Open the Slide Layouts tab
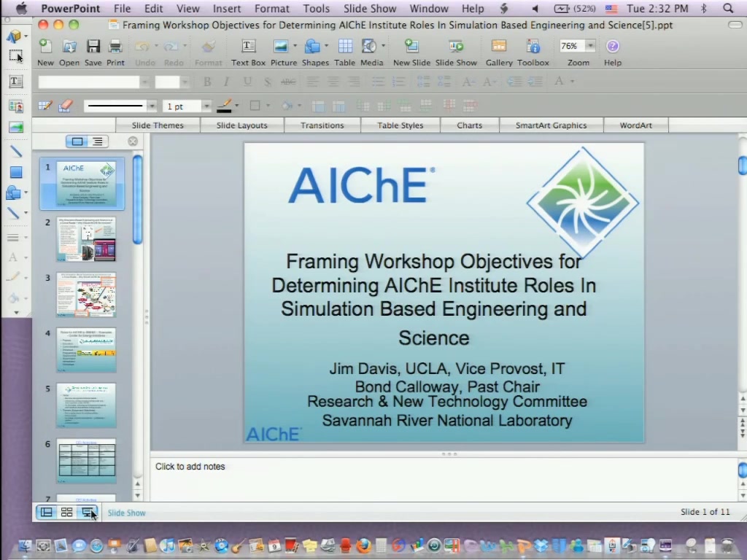The height and width of the screenshot is (560, 747). (242, 125)
